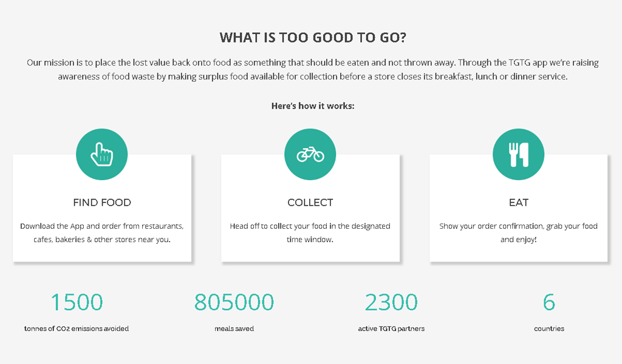Select the FIND FOOD card title

pos(102,203)
